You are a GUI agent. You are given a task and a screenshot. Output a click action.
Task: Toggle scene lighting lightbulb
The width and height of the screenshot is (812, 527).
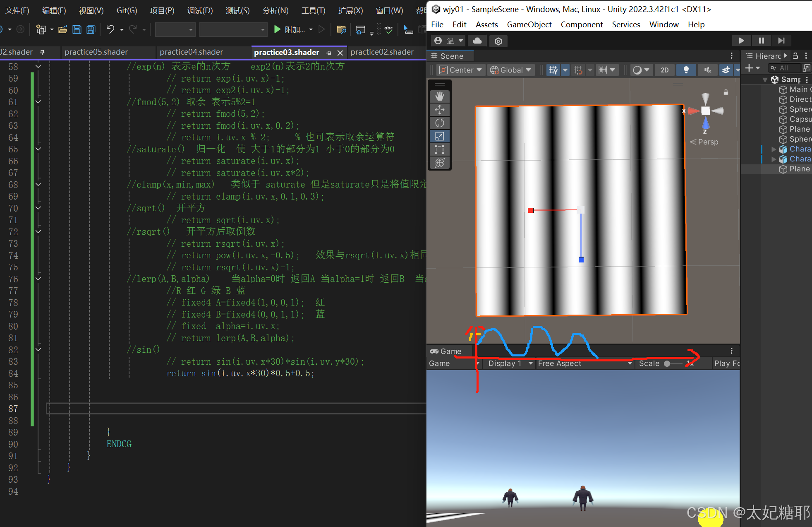[x=686, y=70]
